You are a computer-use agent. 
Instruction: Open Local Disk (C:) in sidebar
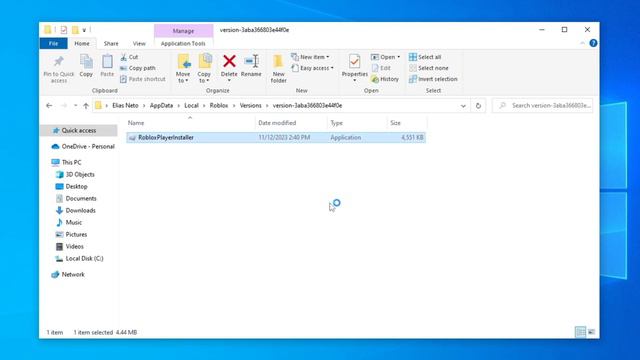(79, 258)
